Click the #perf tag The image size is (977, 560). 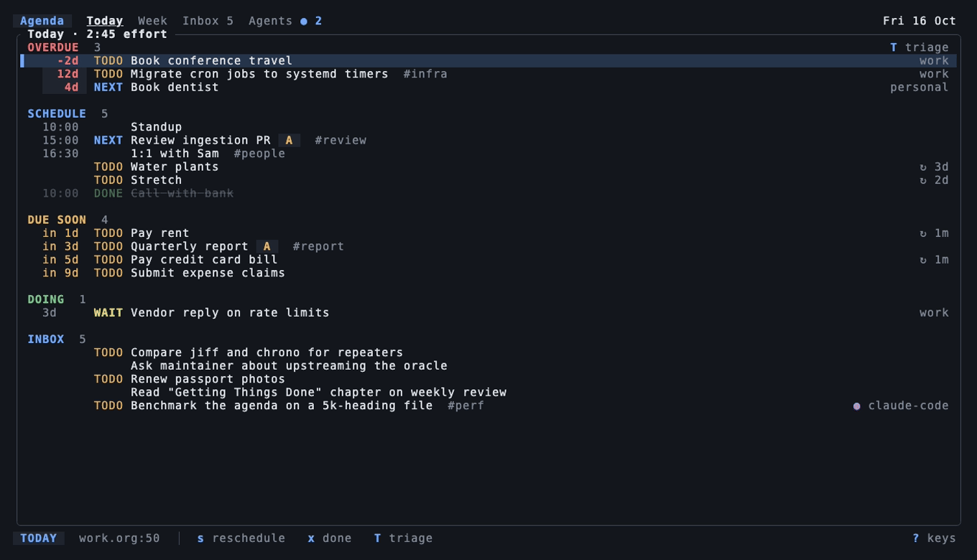(x=466, y=406)
